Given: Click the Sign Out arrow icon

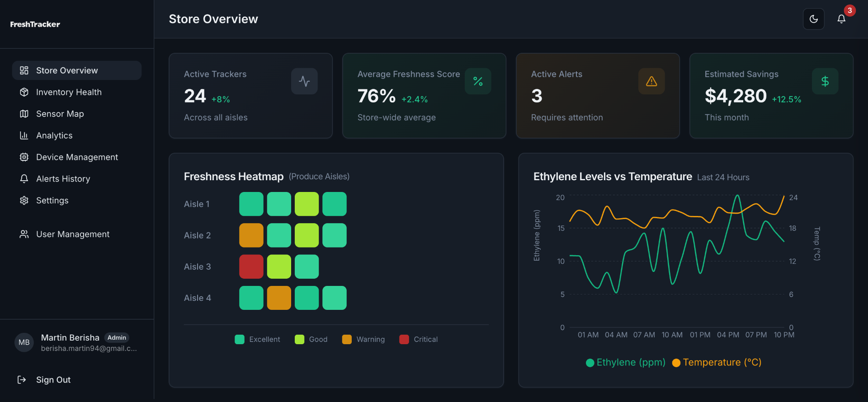Looking at the screenshot, I should click(22, 380).
